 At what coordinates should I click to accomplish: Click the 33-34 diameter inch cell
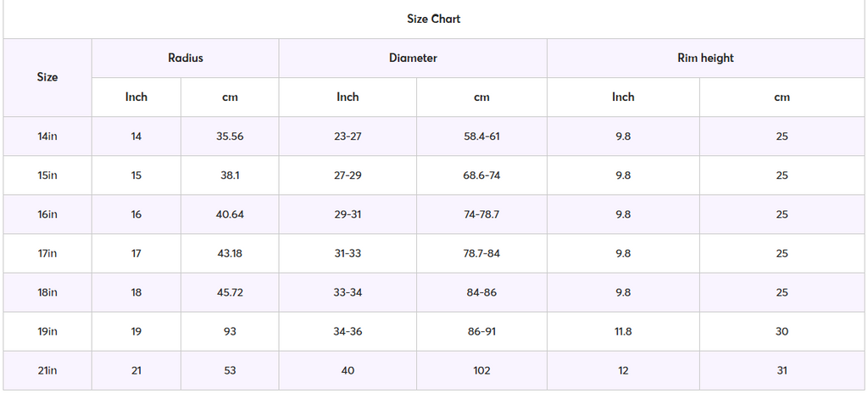pos(348,292)
